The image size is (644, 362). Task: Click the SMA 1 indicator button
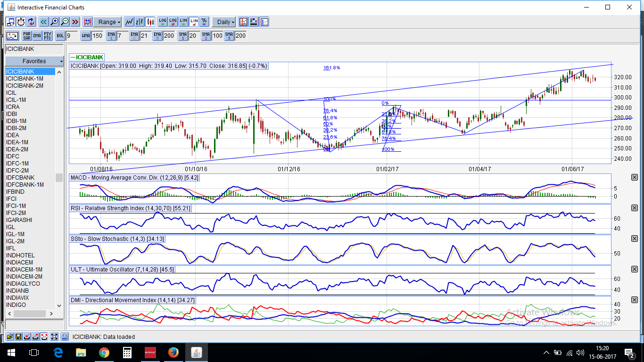183,35
